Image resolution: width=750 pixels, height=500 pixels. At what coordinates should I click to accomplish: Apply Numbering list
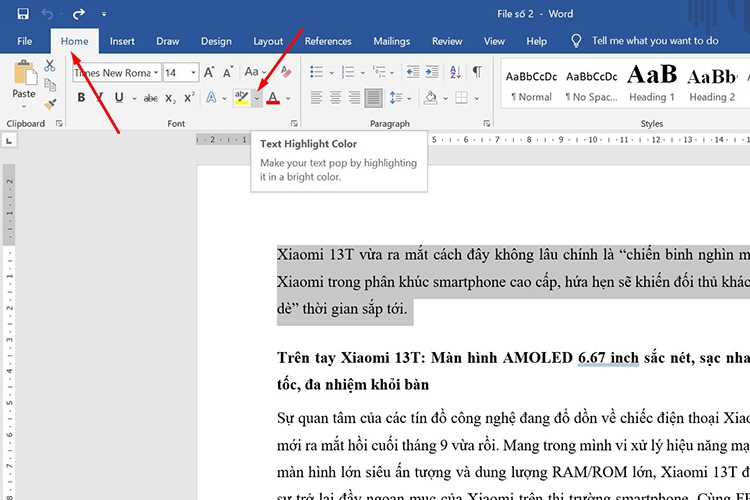pyautogui.click(x=348, y=72)
